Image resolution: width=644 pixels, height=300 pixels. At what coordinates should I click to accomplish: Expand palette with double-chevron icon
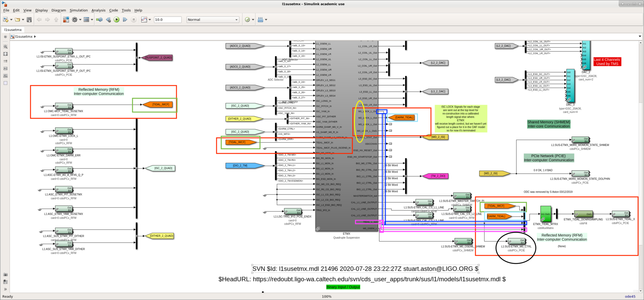pos(5,289)
